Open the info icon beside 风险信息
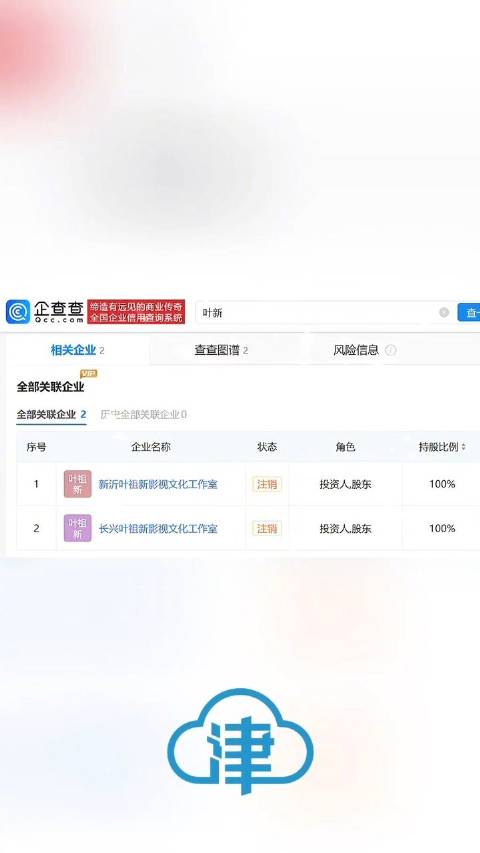480x853 pixels. point(390,350)
